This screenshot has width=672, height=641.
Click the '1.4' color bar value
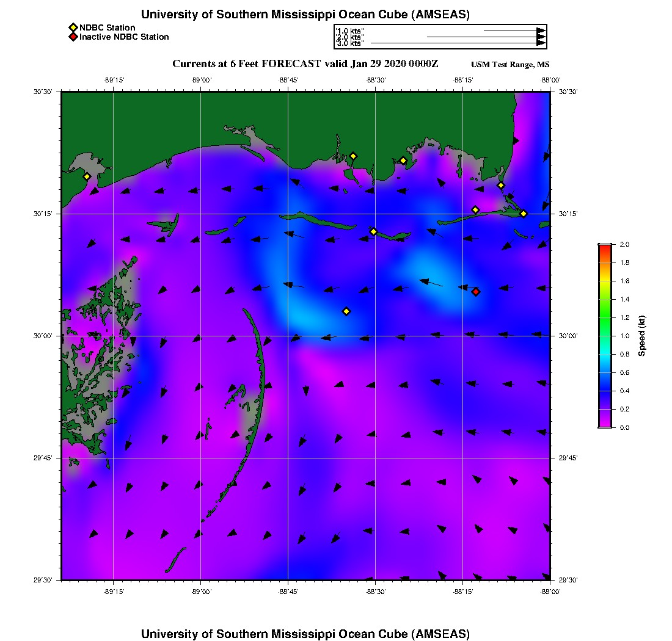624,299
